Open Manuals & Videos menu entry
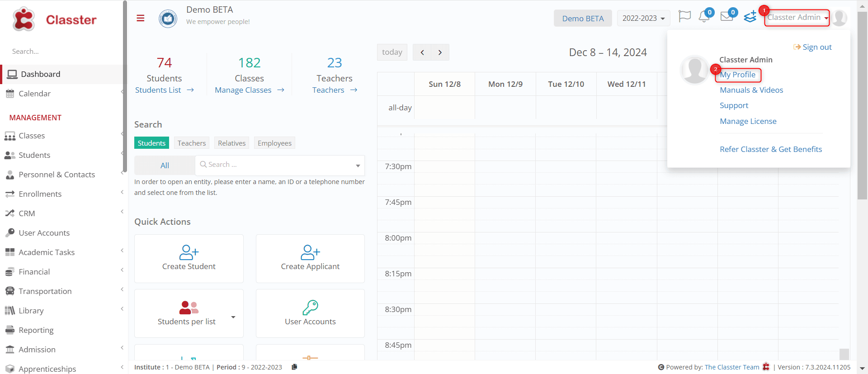 pyautogui.click(x=751, y=90)
